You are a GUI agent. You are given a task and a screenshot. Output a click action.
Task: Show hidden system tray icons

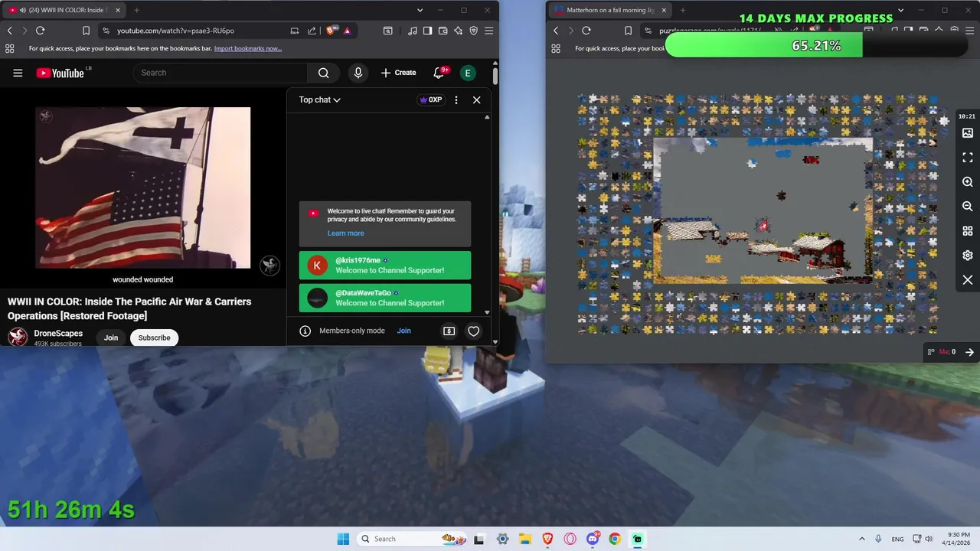[862, 539]
